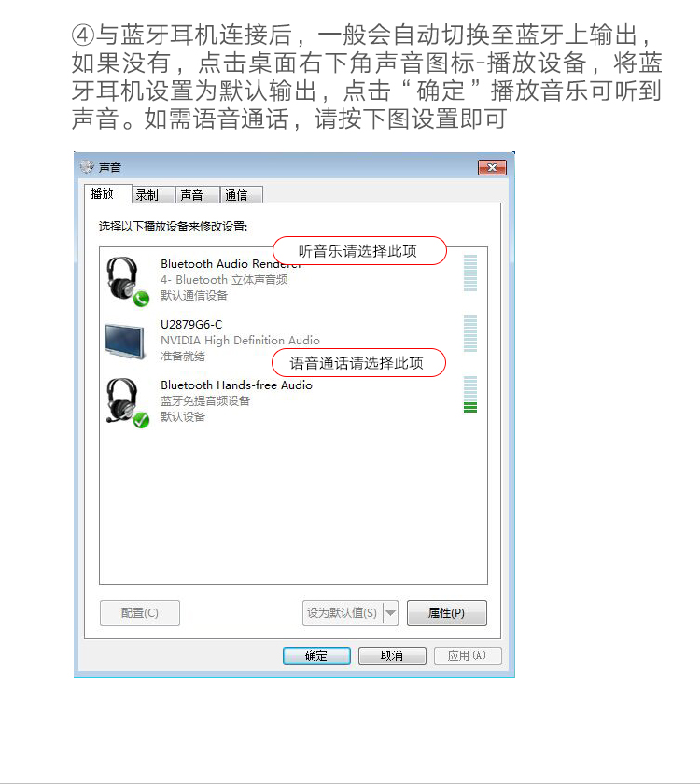Image resolution: width=700 pixels, height=784 pixels.
Task: Close the 声音 dialog window
Action: click(492, 167)
